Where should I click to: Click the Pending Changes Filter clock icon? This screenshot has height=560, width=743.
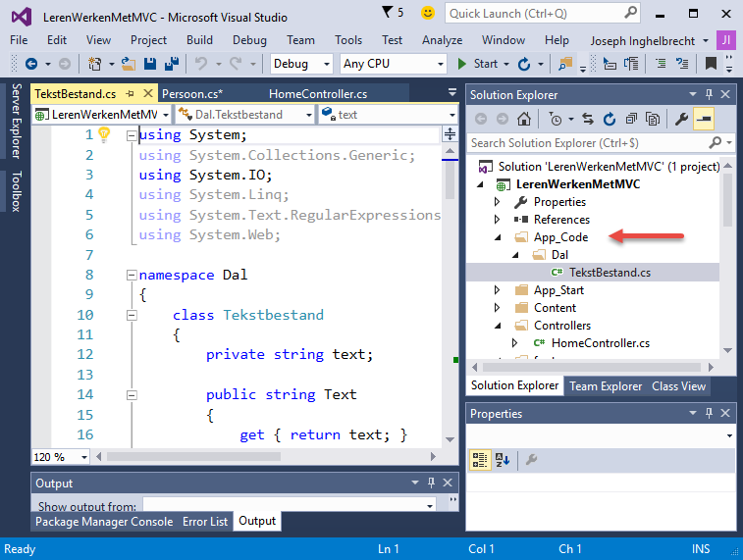[x=556, y=119]
